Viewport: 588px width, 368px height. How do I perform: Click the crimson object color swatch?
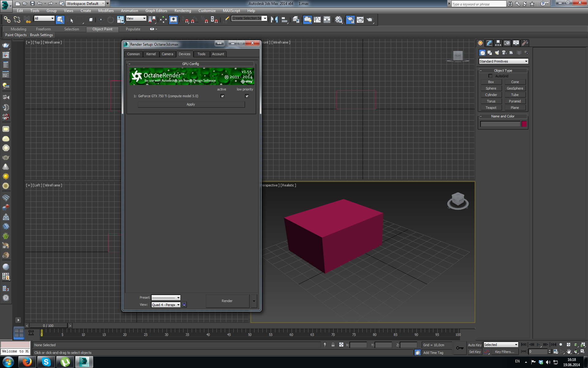[524, 124]
